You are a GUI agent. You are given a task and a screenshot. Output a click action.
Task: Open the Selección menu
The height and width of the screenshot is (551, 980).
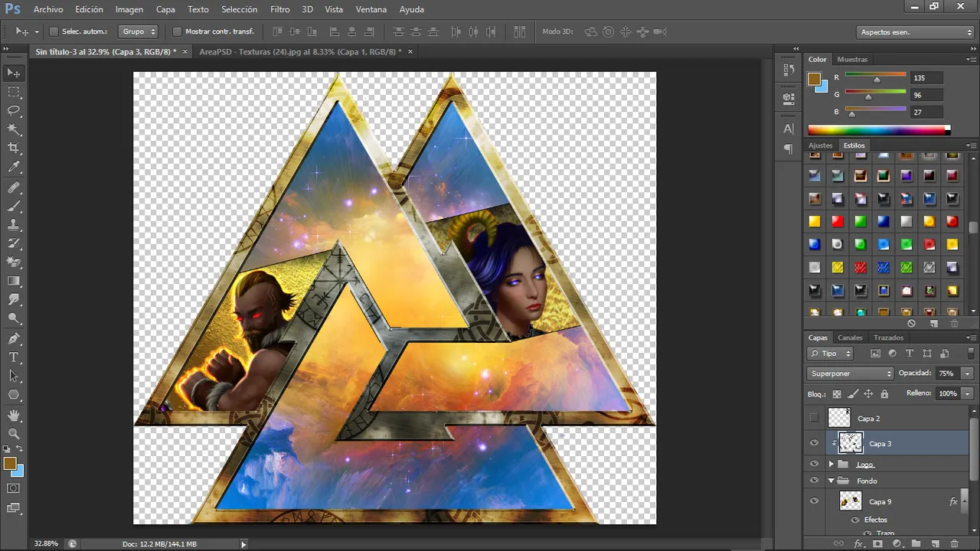(239, 9)
